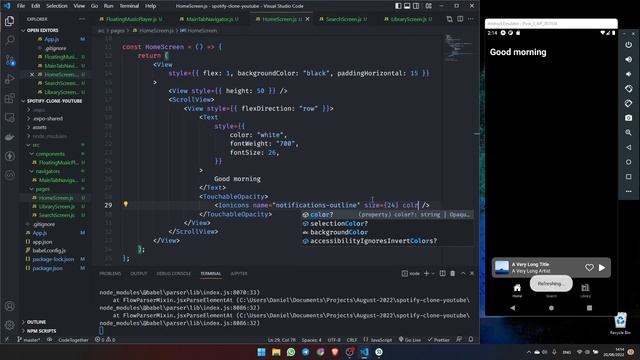Click the lightbulb code action on line 29

(126, 204)
